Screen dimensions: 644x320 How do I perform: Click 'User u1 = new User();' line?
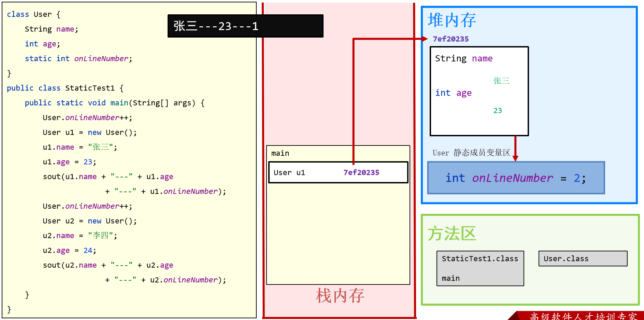pyautogui.click(x=90, y=133)
